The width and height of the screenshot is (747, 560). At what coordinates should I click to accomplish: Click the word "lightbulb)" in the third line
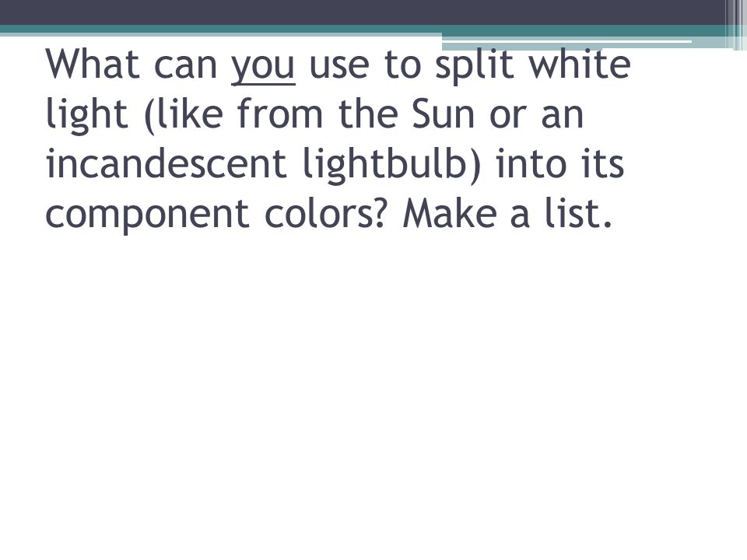(392, 165)
